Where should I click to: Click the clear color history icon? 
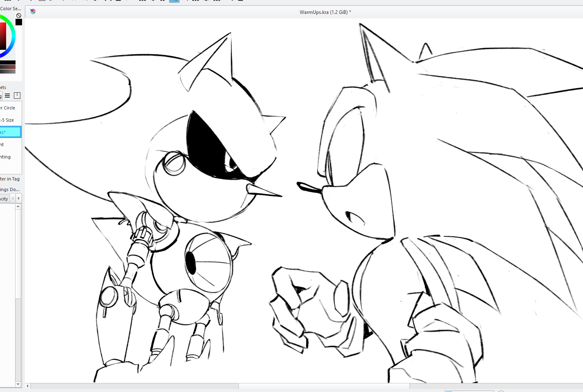point(19,16)
